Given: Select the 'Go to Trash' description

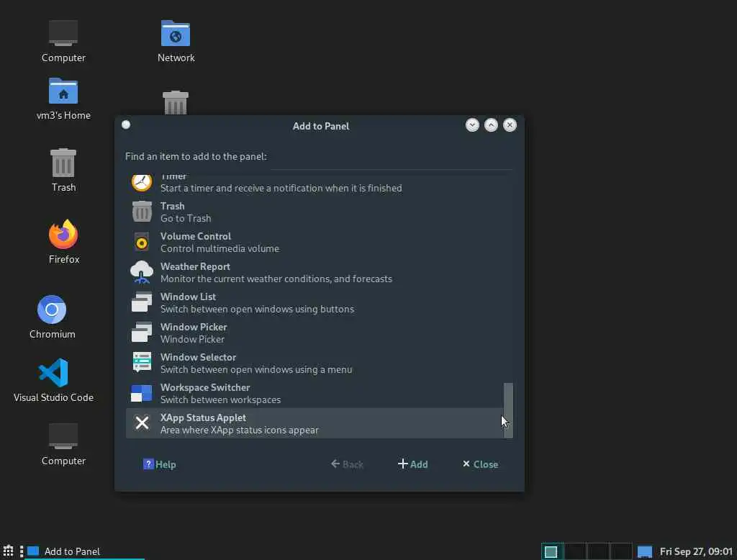Looking at the screenshot, I should pyautogui.click(x=186, y=218).
